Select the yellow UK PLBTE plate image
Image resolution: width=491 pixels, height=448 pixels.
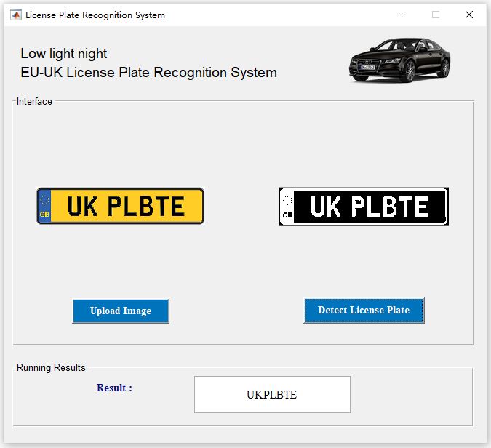pyautogui.click(x=120, y=206)
